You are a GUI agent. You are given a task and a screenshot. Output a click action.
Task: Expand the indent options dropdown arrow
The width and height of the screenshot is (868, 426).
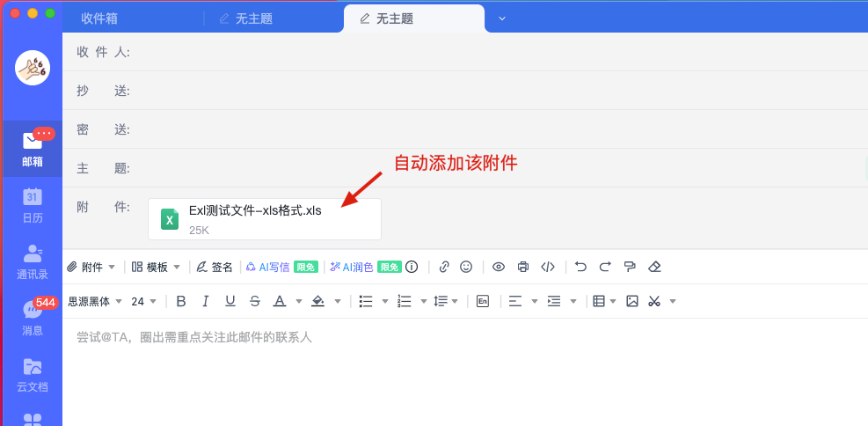(573, 301)
